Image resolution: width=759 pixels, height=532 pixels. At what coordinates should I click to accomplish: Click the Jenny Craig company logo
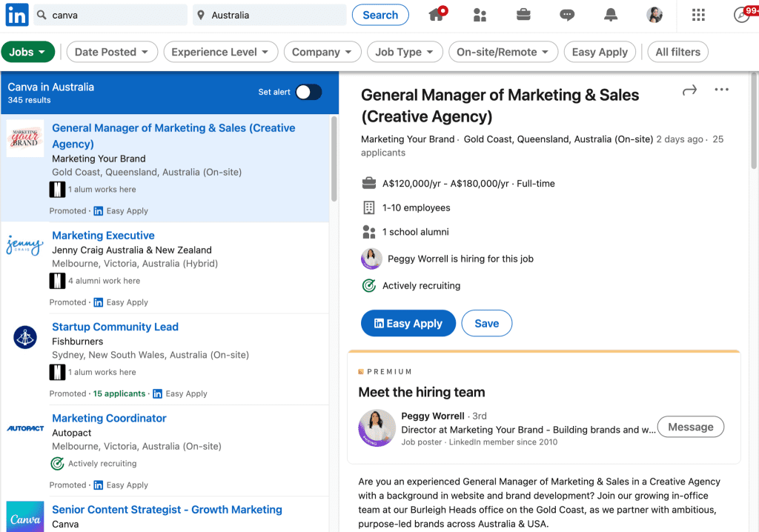click(25, 245)
